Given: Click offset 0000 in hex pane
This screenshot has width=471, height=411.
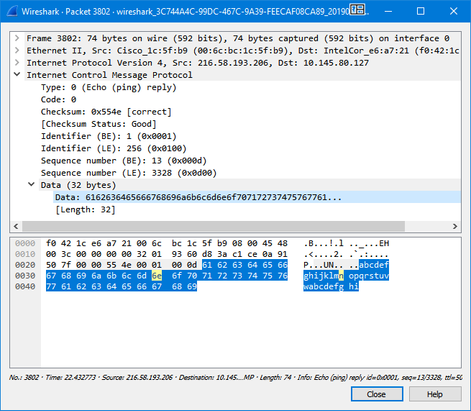Looking at the screenshot, I should (x=25, y=243).
